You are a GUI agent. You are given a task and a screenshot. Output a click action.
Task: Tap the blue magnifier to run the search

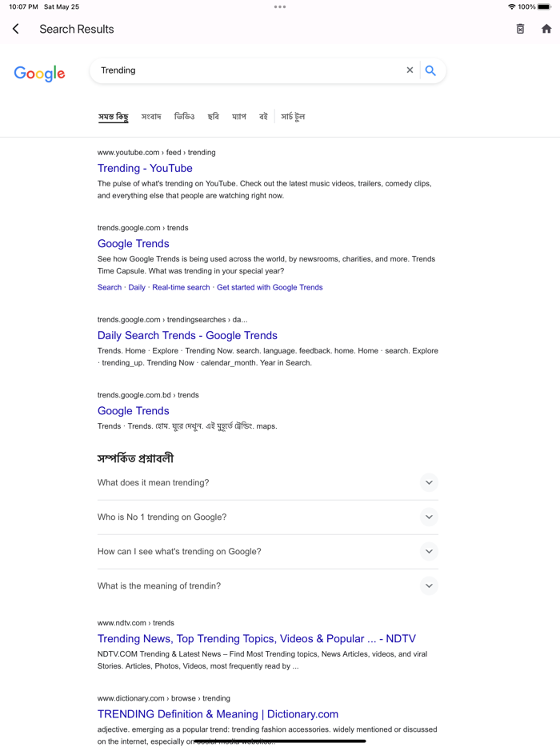click(x=431, y=70)
